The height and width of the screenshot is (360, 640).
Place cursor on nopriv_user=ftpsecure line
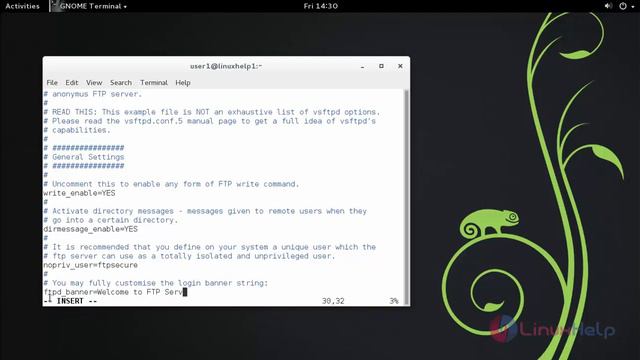click(x=91, y=265)
